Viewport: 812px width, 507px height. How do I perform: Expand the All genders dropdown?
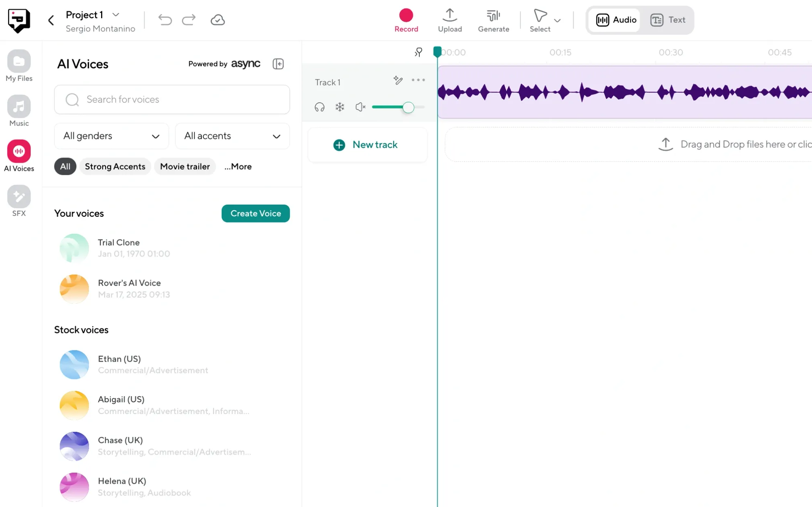pyautogui.click(x=111, y=136)
